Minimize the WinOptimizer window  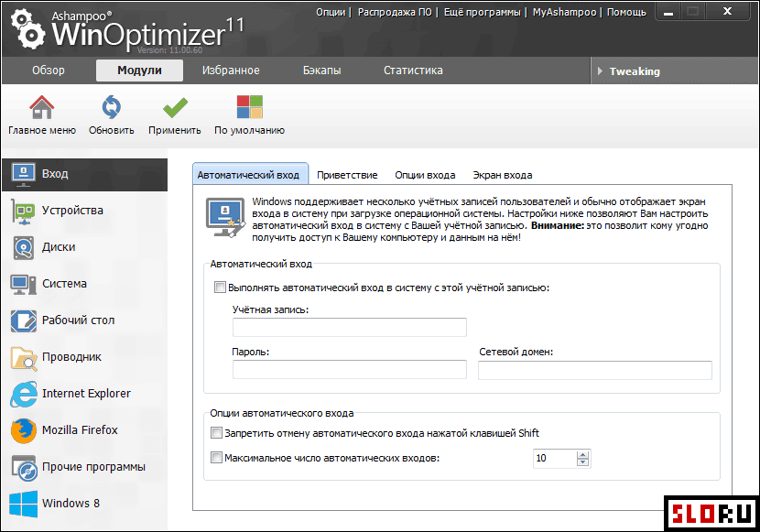[x=668, y=12]
